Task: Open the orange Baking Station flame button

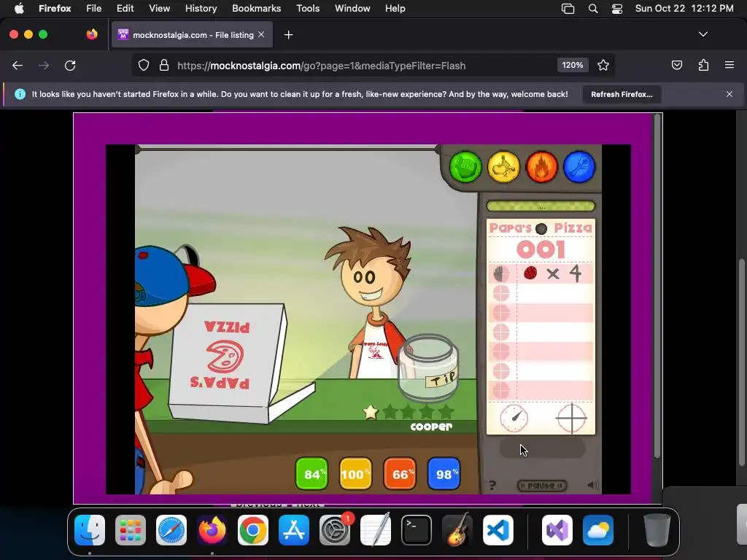Action: [542, 167]
